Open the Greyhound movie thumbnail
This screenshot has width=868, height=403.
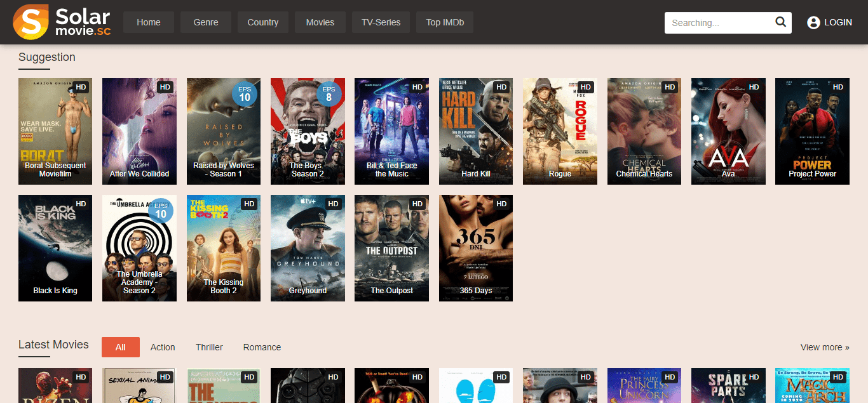(x=308, y=248)
